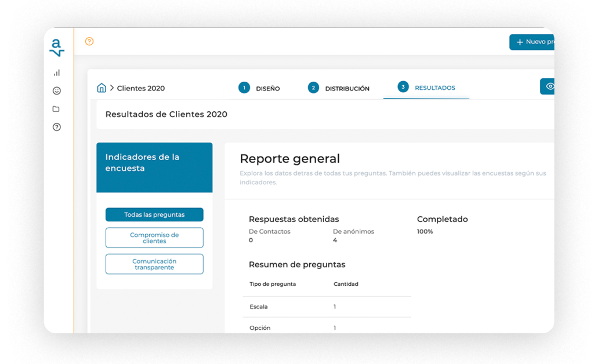Click the Nuevo button to create a project
594x364 pixels.
pos(532,42)
